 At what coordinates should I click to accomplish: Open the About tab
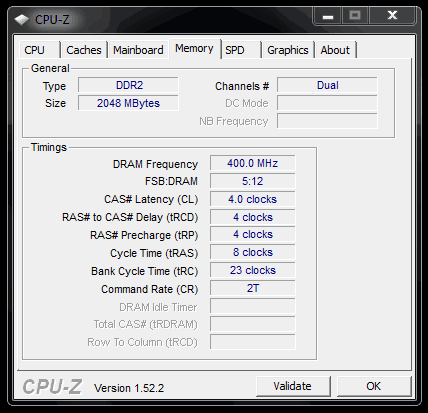click(x=335, y=50)
